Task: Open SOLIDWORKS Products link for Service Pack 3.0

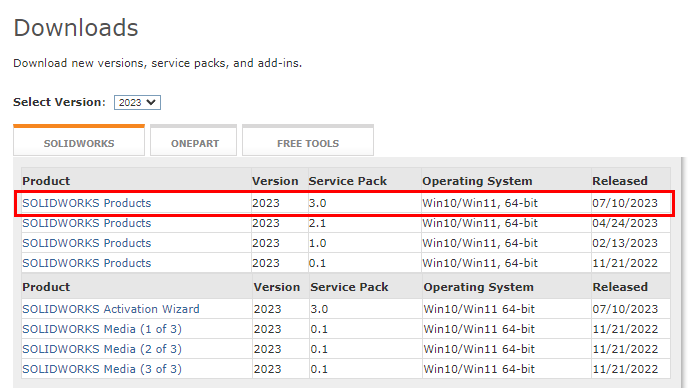Action: tap(86, 203)
